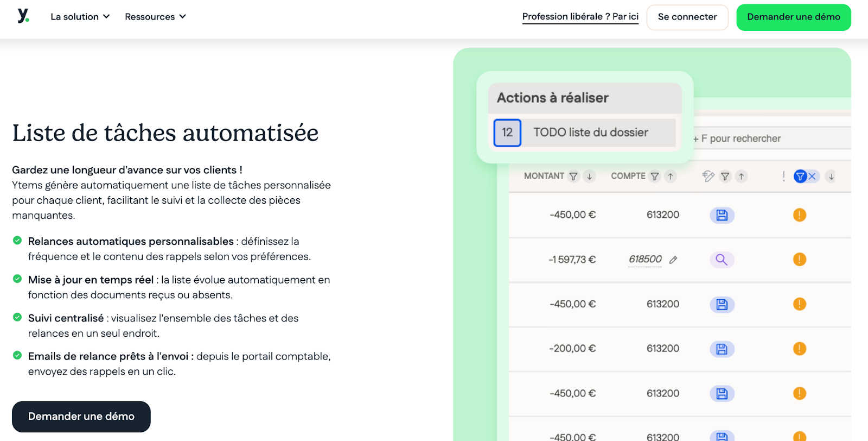This screenshot has height=441, width=868.
Task: Click the dark Demander une démo button
Action: (81, 417)
